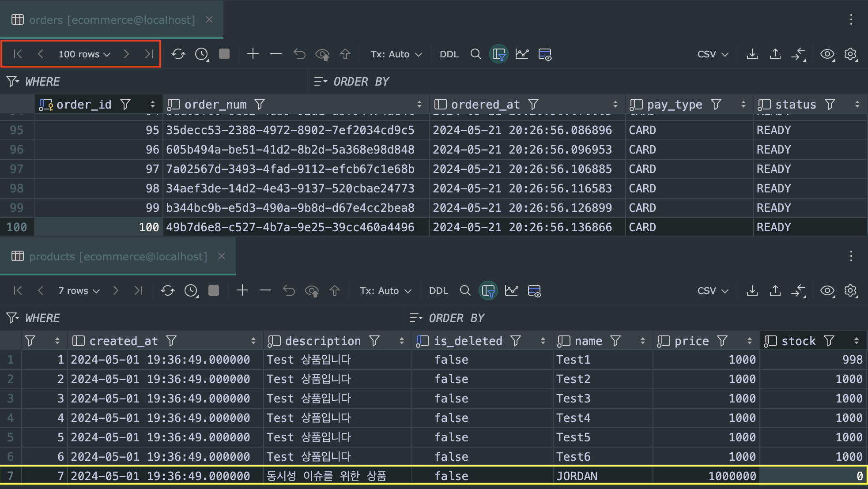The width and height of the screenshot is (868, 489).
Task: Click the search icon in products toolbar
Action: (465, 290)
